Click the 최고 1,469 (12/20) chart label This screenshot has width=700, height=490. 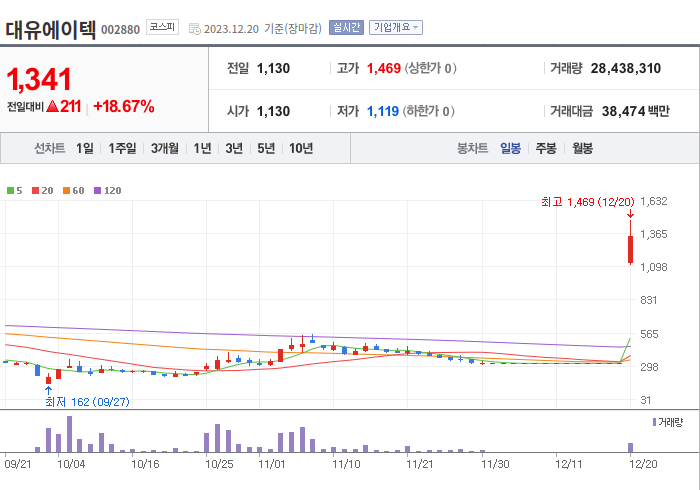pos(588,202)
